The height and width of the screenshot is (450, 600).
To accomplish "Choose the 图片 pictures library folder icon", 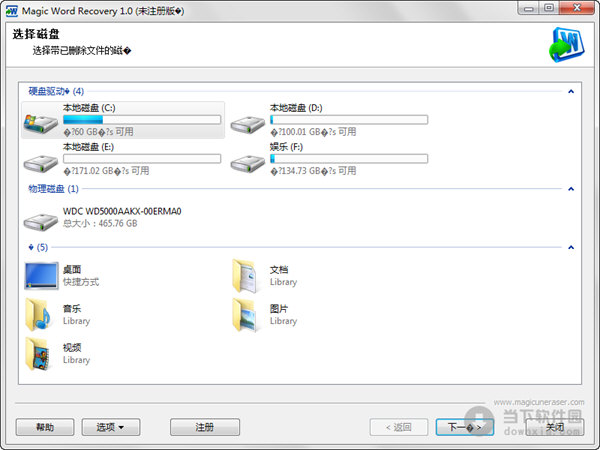I will pos(245,315).
